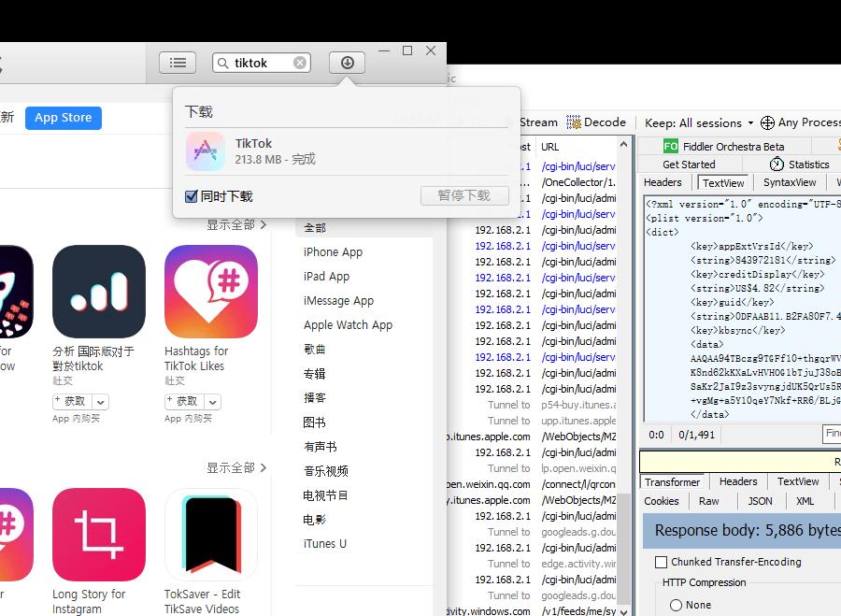The width and height of the screenshot is (841, 616).
Task: Open the Keep: All sessions dropdown
Action: tap(696, 122)
